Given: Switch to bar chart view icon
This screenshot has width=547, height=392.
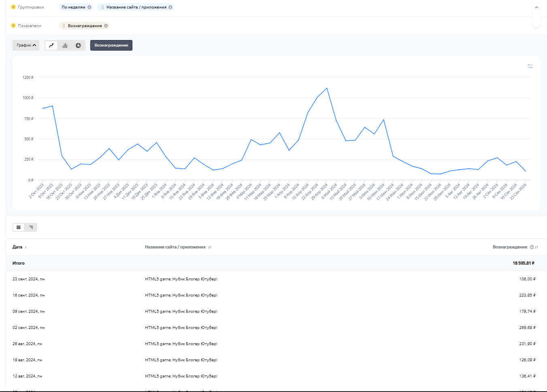Looking at the screenshot, I should 65,45.
